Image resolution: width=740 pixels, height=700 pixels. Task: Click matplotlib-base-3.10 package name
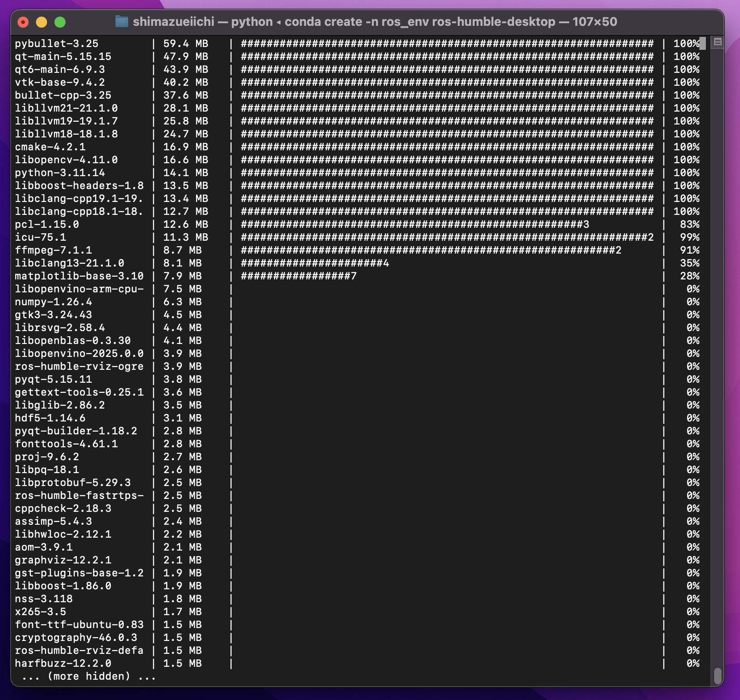tap(79, 276)
